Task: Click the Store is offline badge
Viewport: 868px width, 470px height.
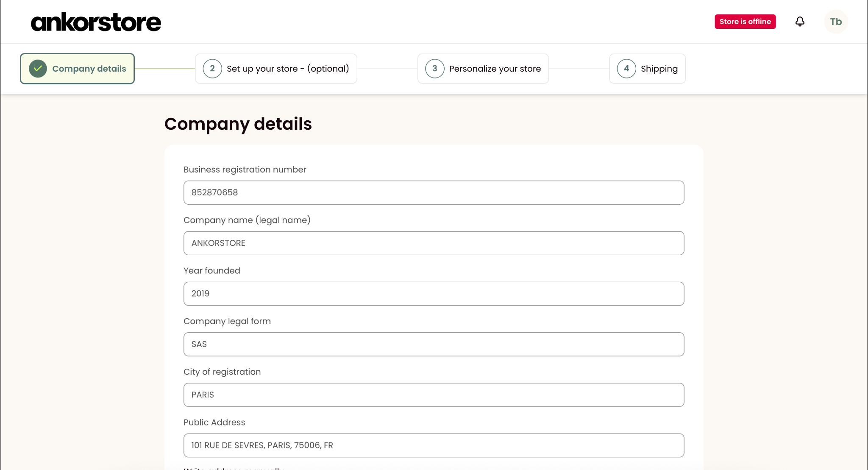Action: [x=745, y=22]
